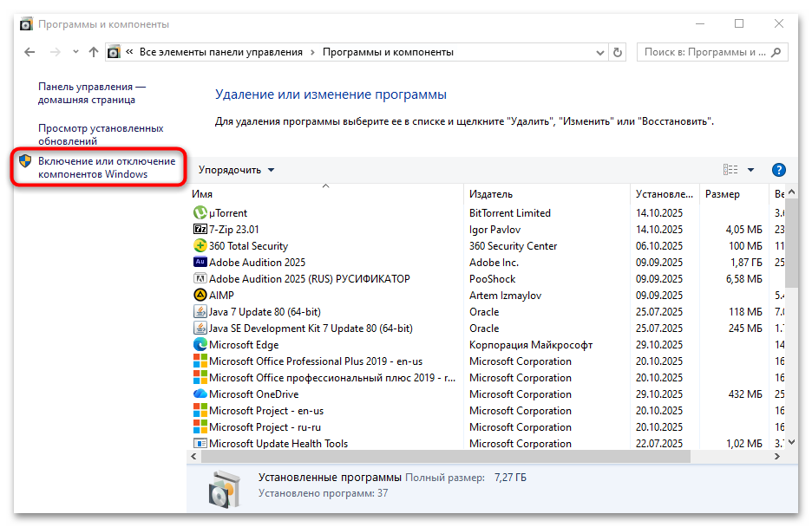Open the Упорядочить dropdown menu
This screenshot has width=812, height=527.
click(x=236, y=170)
